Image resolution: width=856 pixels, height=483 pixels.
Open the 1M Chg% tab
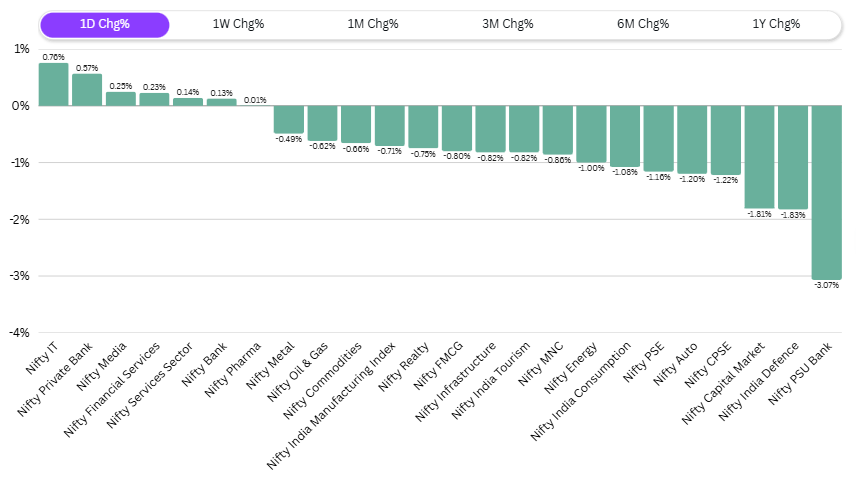[x=373, y=24]
